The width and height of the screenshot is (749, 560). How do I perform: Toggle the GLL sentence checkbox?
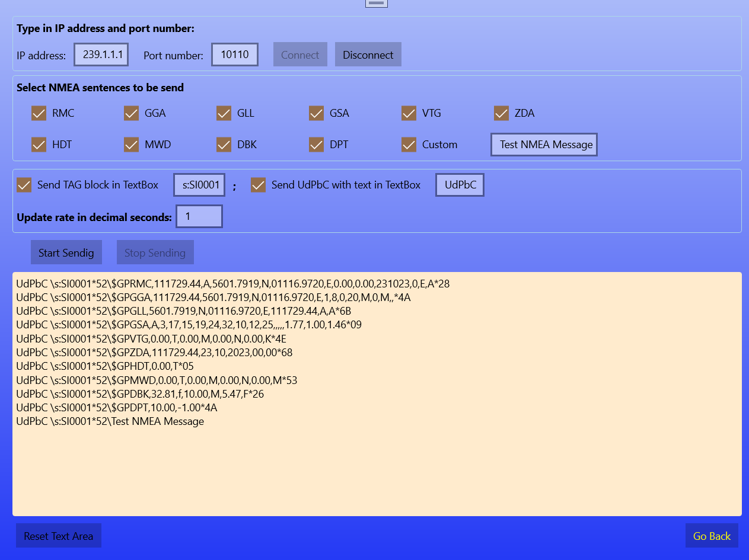point(224,113)
